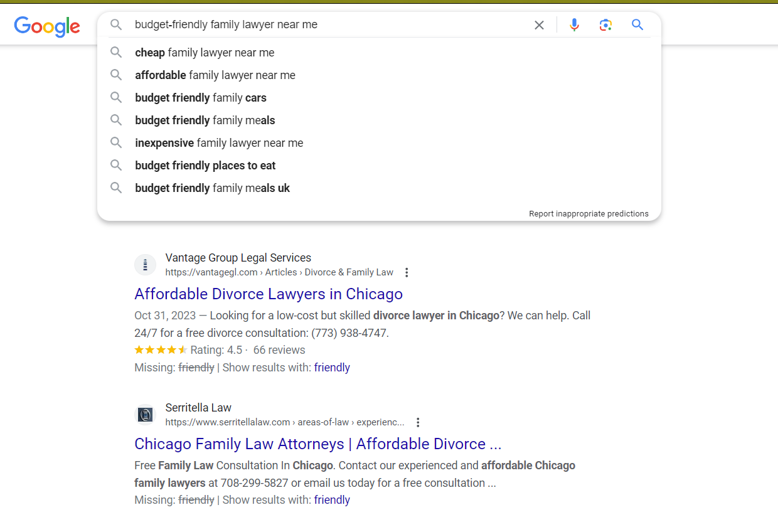Select the 'affordable family lawyer near me' suggestion
Screen dimensions: 778x532
pos(216,75)
